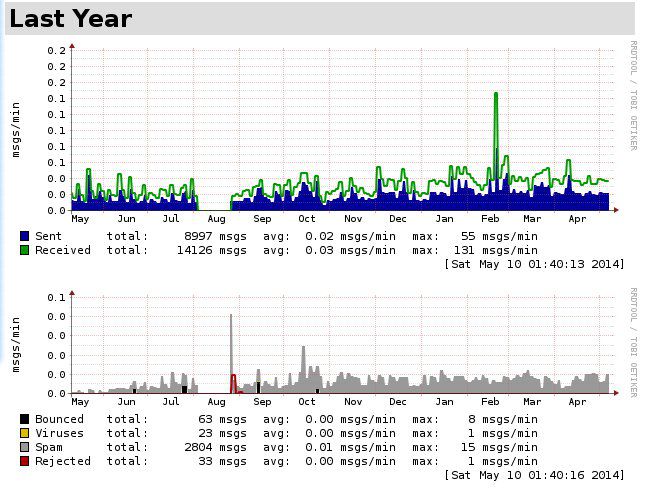This screenshot has height=488, width=649.
Task: Click the Oct label on the bottom graph axis
Action: pyautogui.click(x=307, y=401)
